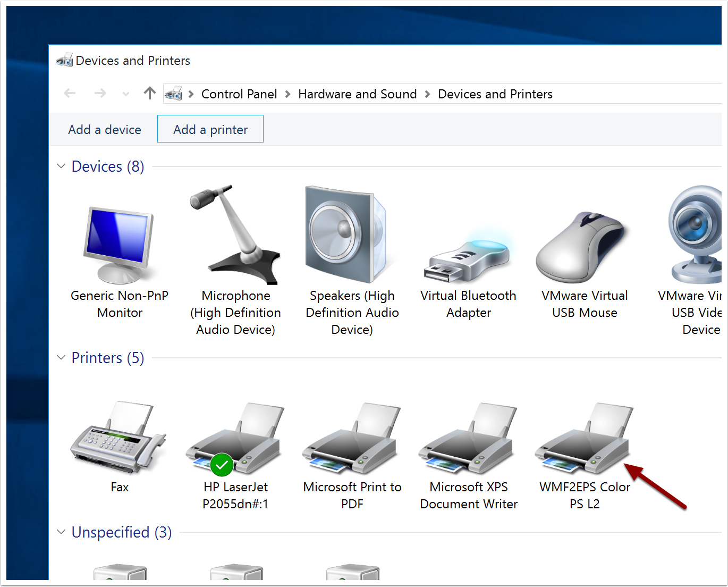Click the Devices (8) group heading
The height and width of the screenshot is (587, 728).
click(x=108, y=166)
